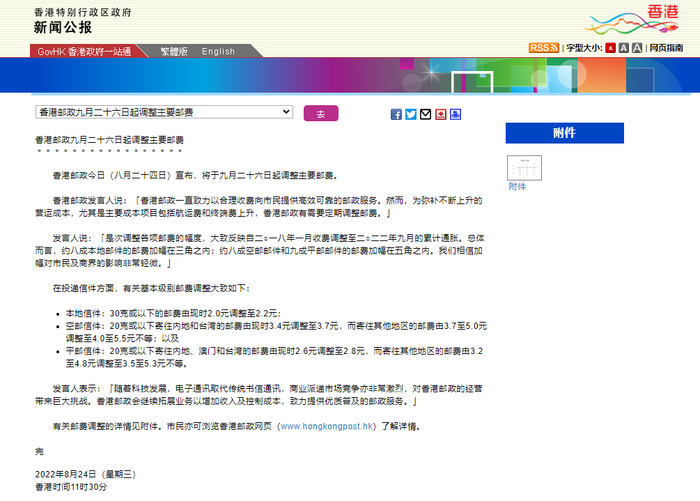Switch to 繁體版 version
This screenshot has height=501, width=700.
tap(174, 51)
